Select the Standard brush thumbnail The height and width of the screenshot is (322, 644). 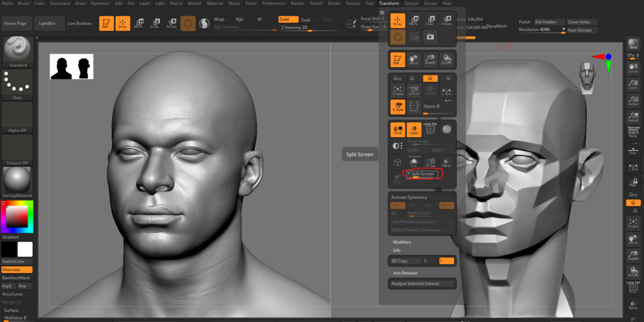[18, 50]
